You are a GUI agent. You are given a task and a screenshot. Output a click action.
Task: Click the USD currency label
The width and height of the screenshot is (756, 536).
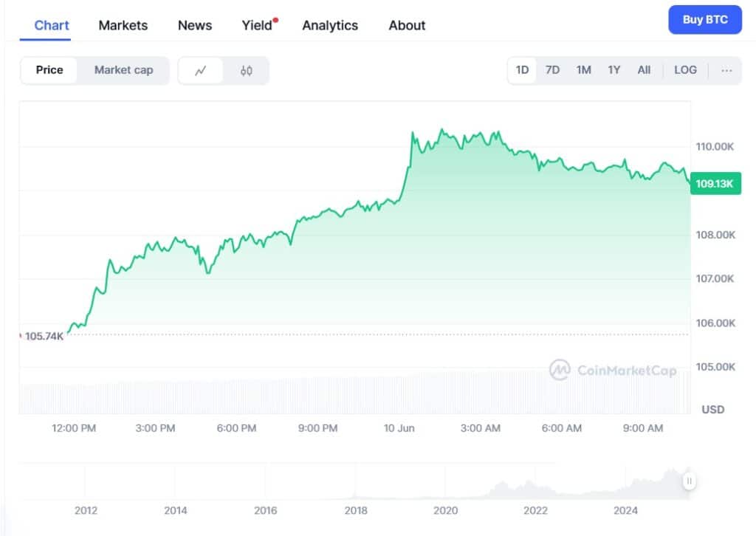(713, 410)
